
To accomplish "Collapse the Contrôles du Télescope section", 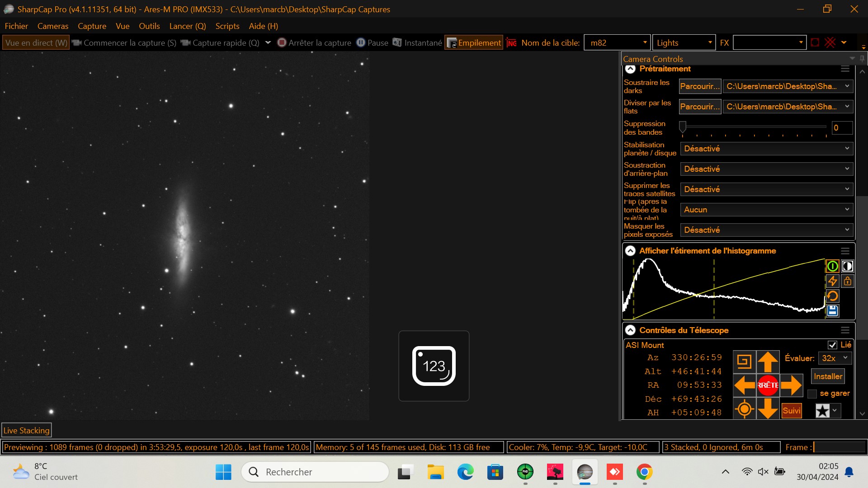I will (630, 330).
